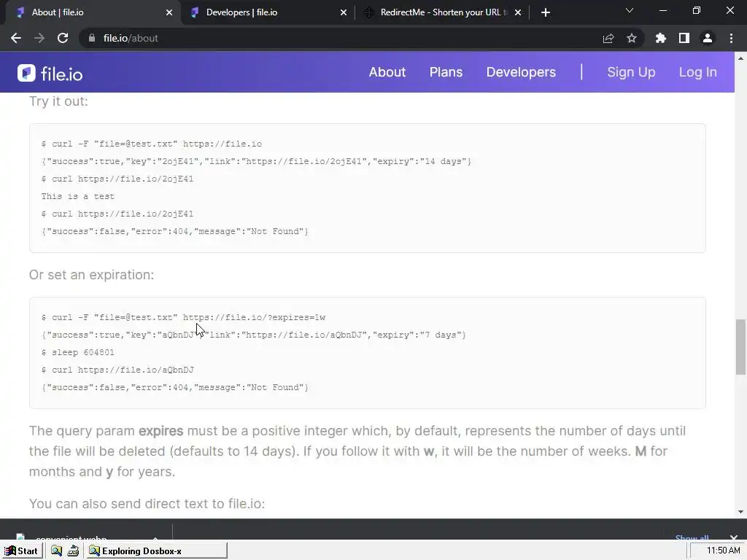
Task: Switch to the RedirectMe tab
Action: point(441,12)
